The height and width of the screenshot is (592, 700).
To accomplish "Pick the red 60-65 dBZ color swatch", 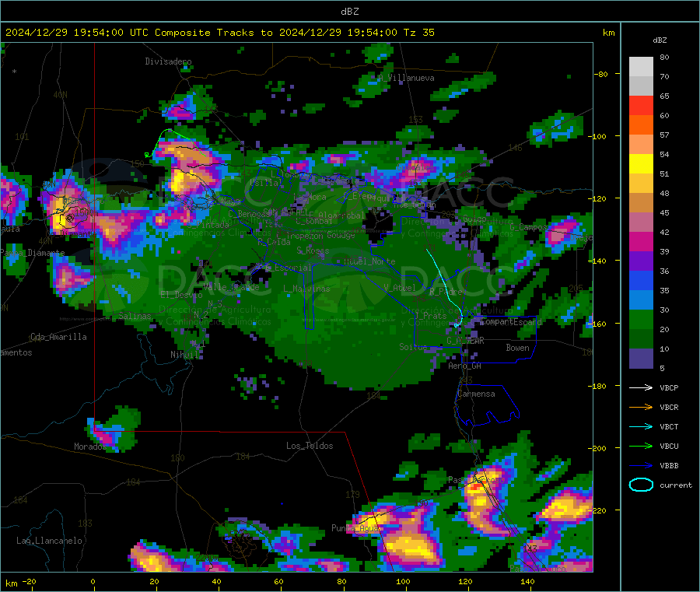I will 641,105.
